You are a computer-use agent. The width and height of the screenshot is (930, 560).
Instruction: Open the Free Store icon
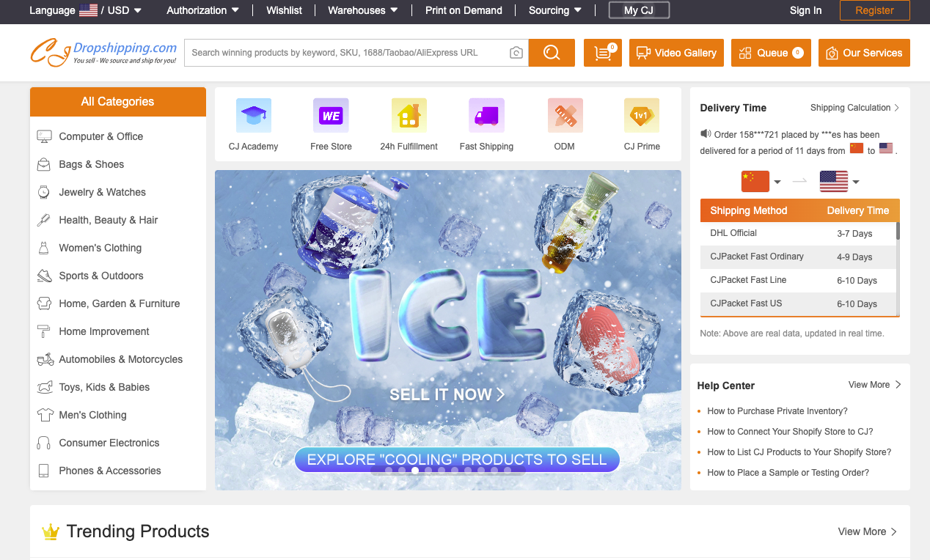(331, 116)
